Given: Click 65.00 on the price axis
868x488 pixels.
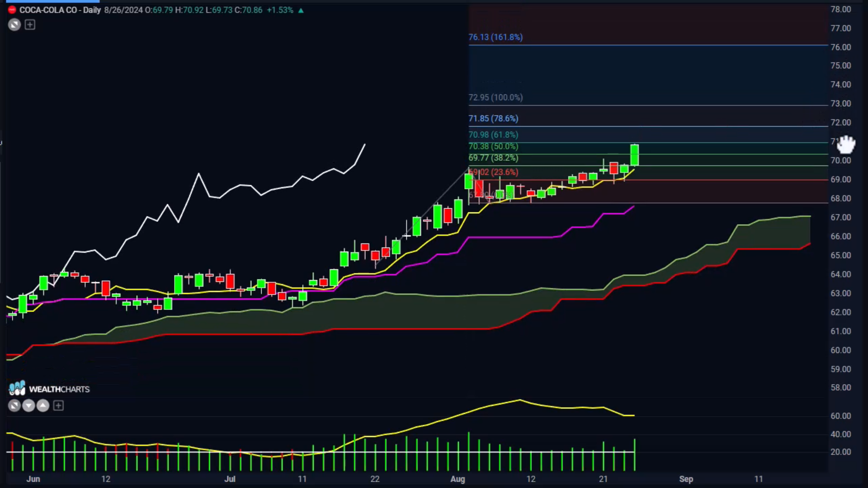Looking at the screenshot, I should pyautogui.click(x=840, y=255).
